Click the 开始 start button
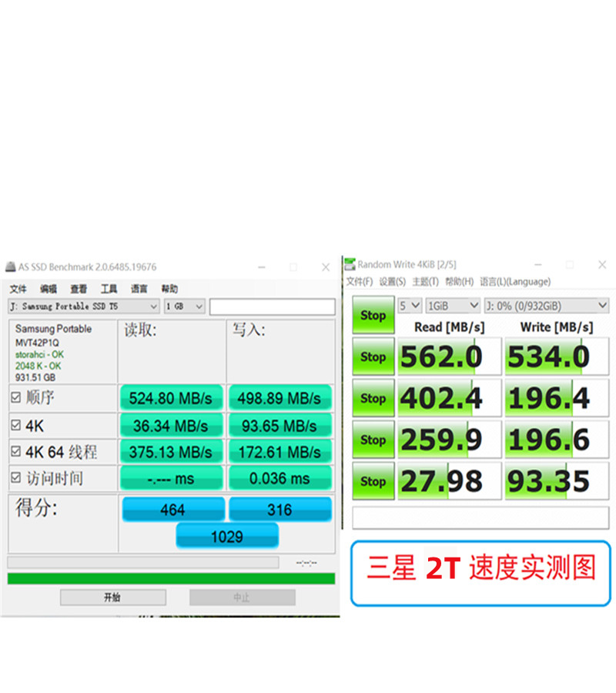 (x=113, y=598)
